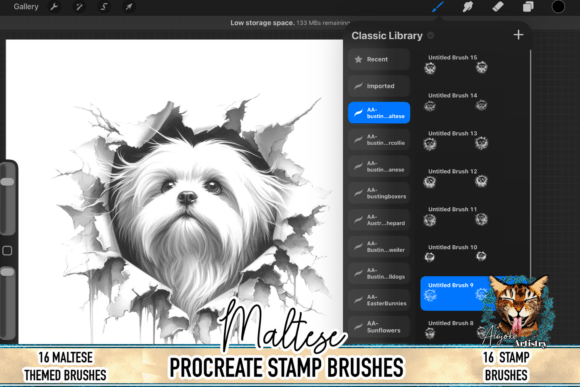Add a new brush with plus icon
The width and height of the screenshot is (580, 387).
(518, 35)
